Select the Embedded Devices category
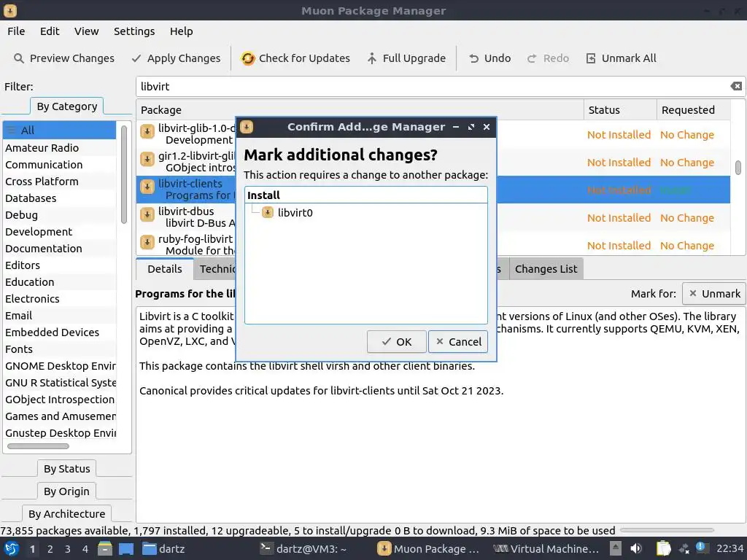This screenshot has width=747, height=560. (59, 332)
